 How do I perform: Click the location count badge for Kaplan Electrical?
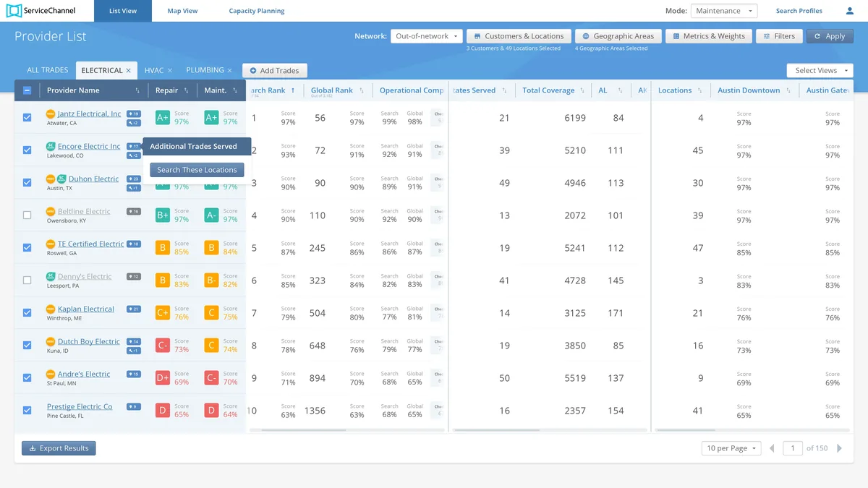pos(134,309)
